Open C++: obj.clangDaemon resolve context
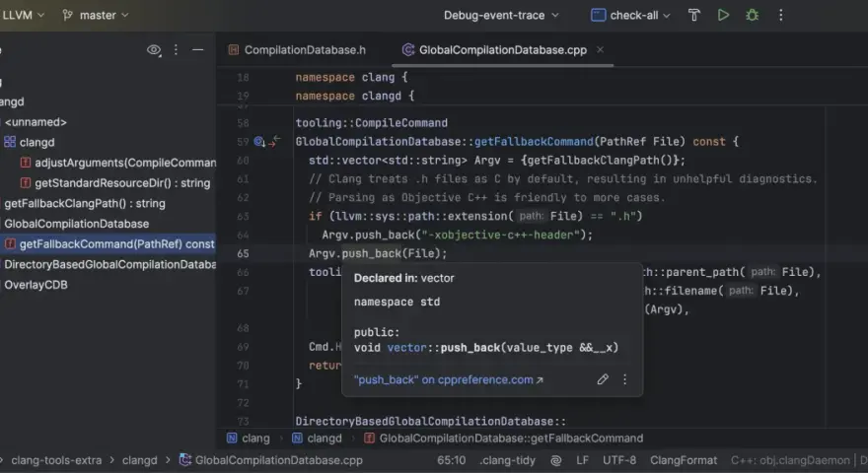Image resolution: width=868 pixels, height=473 pixels. (x=790, y=461)
